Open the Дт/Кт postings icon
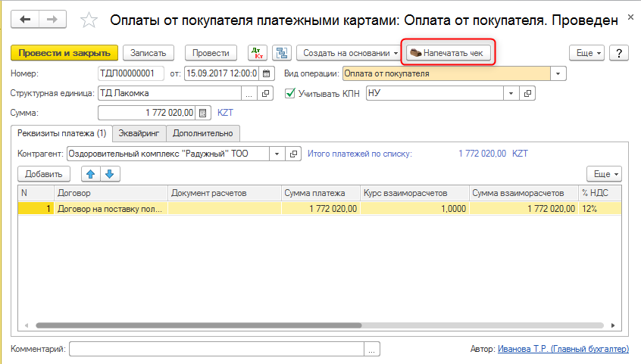Screen dimensions: 641x364 coord(258,53)
